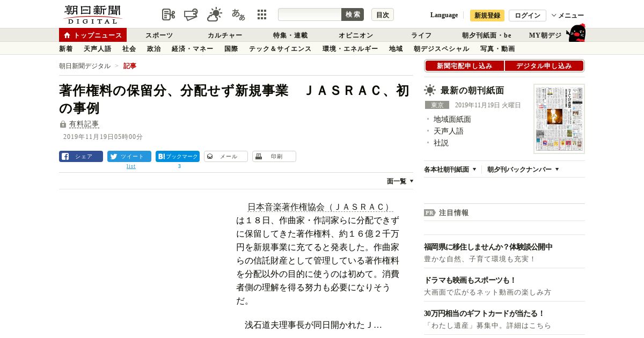Go to 環境・エネルギー subsection
This screenshot has height=338, width=644.
tap(350, 49)
